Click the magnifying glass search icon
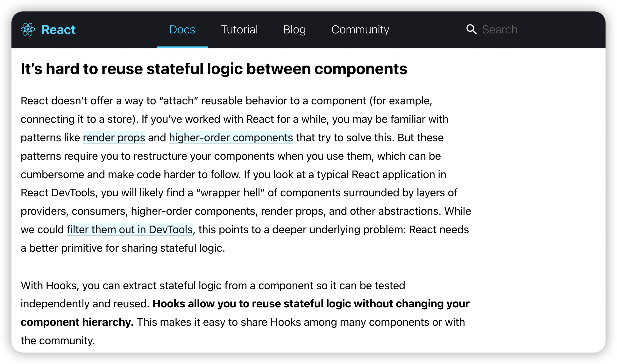617x364 pixels. click(471, 29)
